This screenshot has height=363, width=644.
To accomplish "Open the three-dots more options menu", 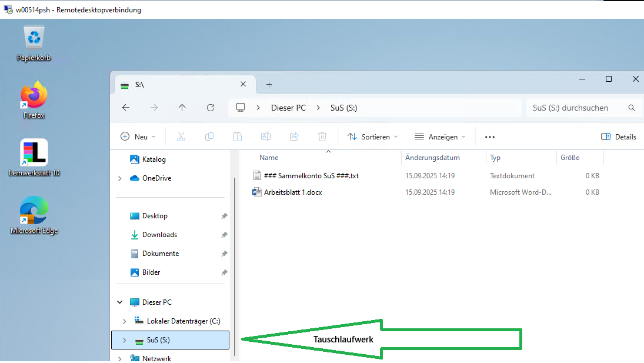I will (489, 136).
